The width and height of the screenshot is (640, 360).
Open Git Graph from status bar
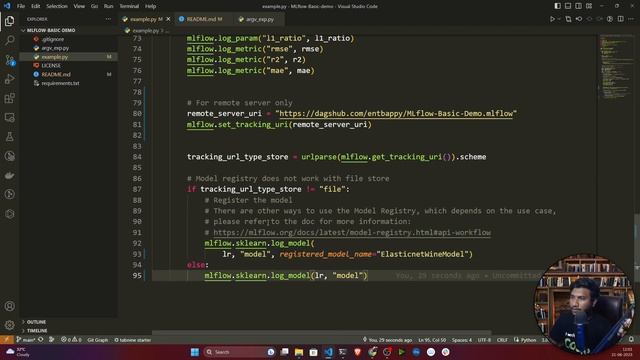[x=98, y=340]
